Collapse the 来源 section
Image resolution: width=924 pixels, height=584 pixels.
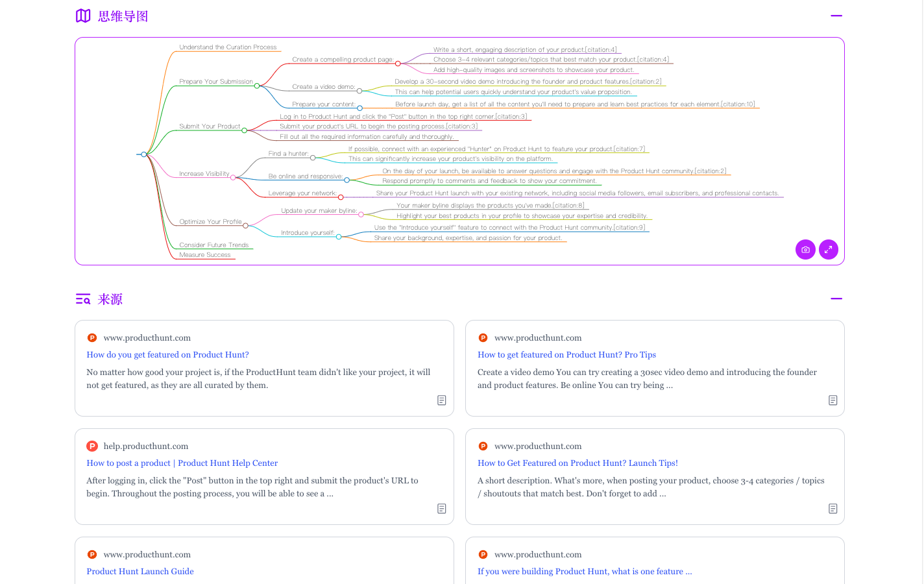coord(836,299)
